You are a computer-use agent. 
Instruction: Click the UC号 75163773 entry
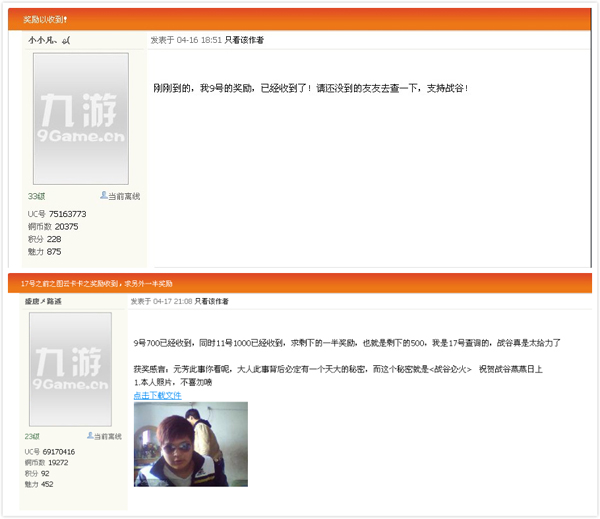[x=57, y=214]
